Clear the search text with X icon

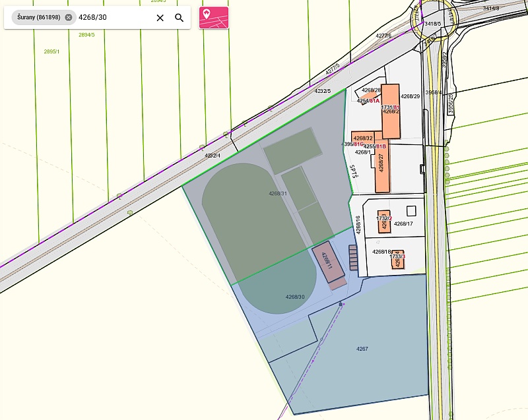[x=160, y=18]
